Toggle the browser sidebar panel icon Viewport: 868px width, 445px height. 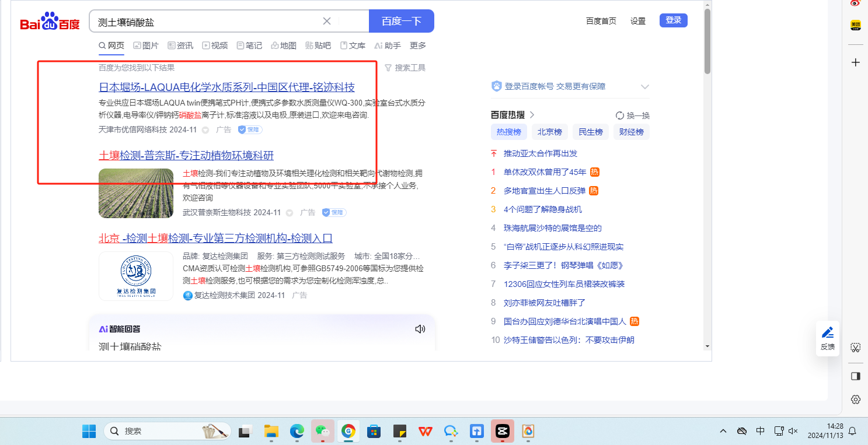(x=855, y=376)
